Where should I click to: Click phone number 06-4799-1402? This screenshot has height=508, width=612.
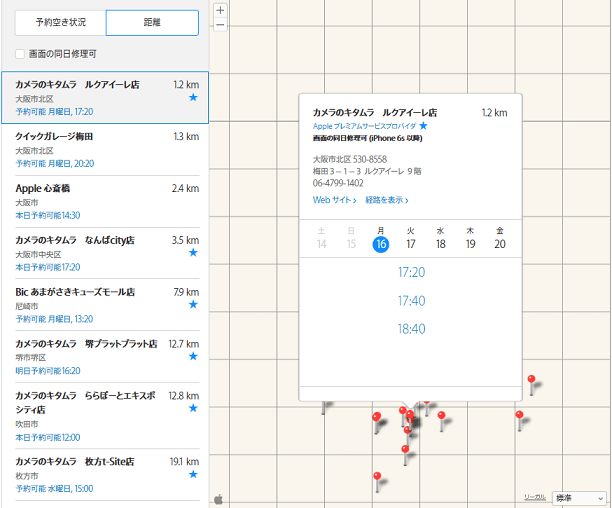pos(338,183)
